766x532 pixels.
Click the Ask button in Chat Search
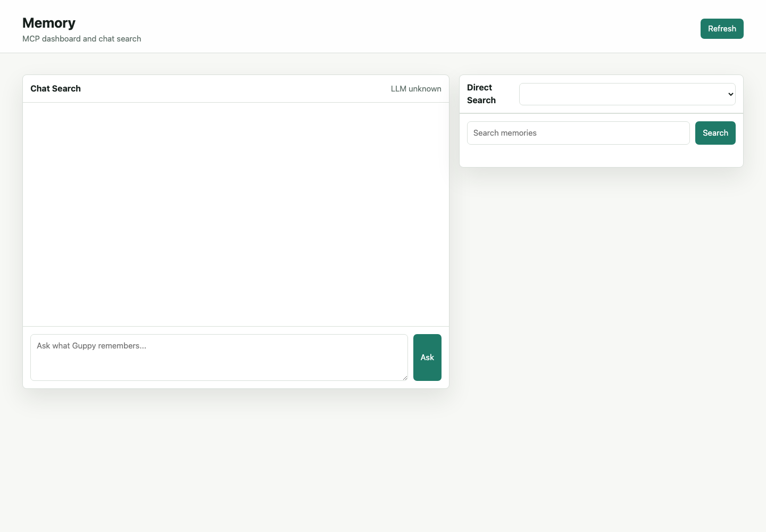pyautogui.click(x=427, y=358)
